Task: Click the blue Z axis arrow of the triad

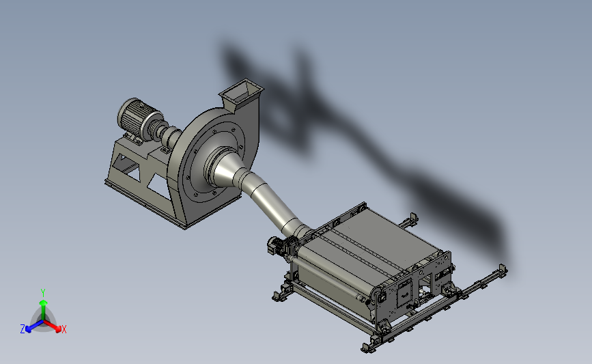Action: pos(33,326)
